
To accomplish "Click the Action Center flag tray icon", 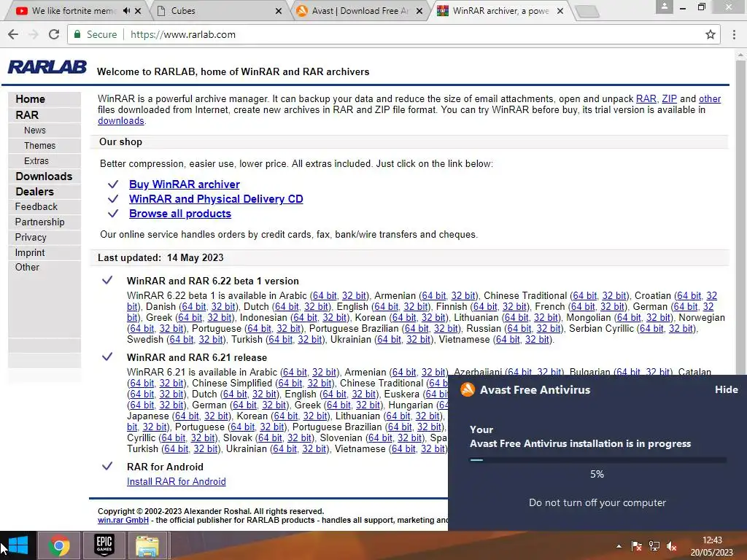I will [636, 546].
